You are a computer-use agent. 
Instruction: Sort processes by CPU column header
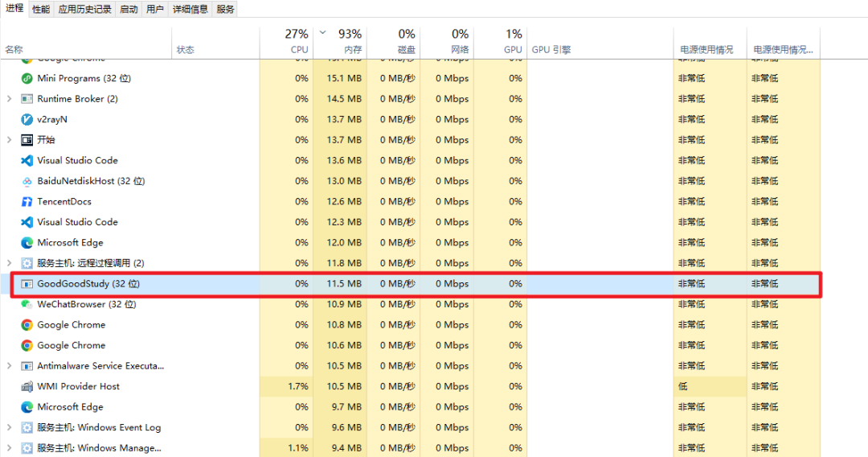286,43
